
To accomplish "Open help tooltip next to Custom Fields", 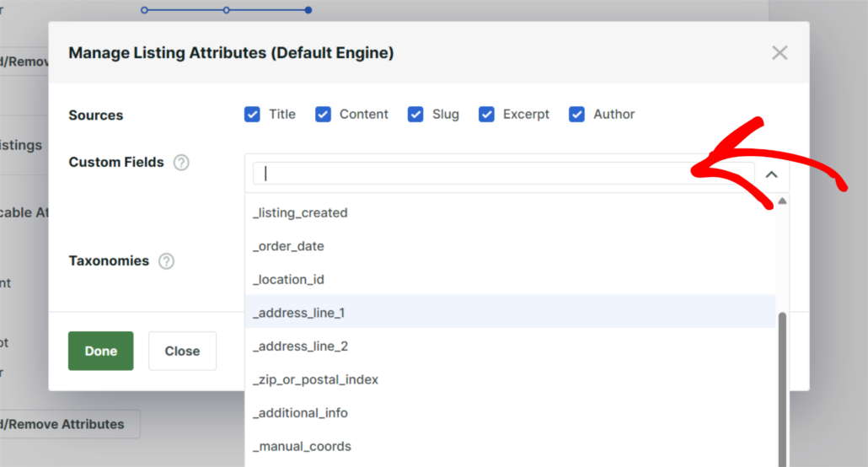I will (181, 163).
